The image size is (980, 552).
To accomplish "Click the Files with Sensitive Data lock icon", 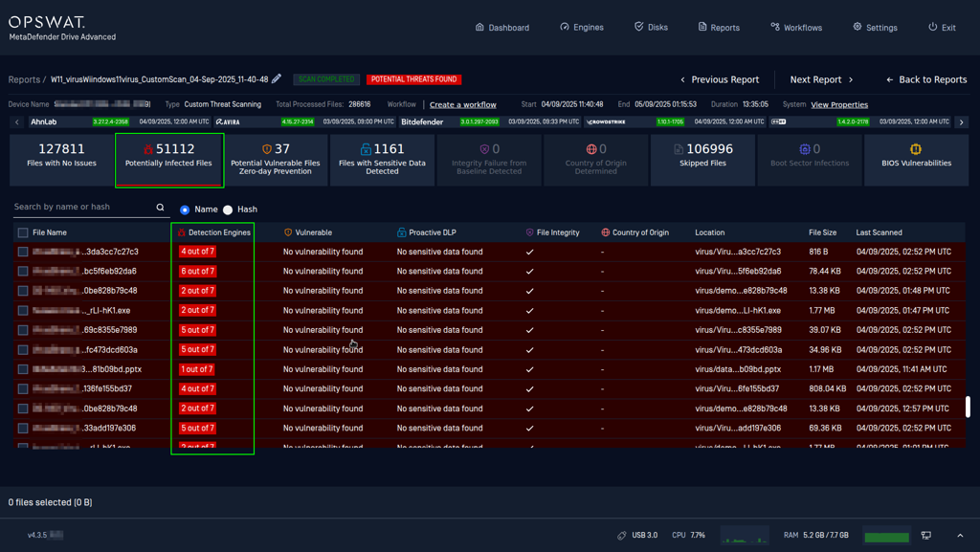I will 366,148.
